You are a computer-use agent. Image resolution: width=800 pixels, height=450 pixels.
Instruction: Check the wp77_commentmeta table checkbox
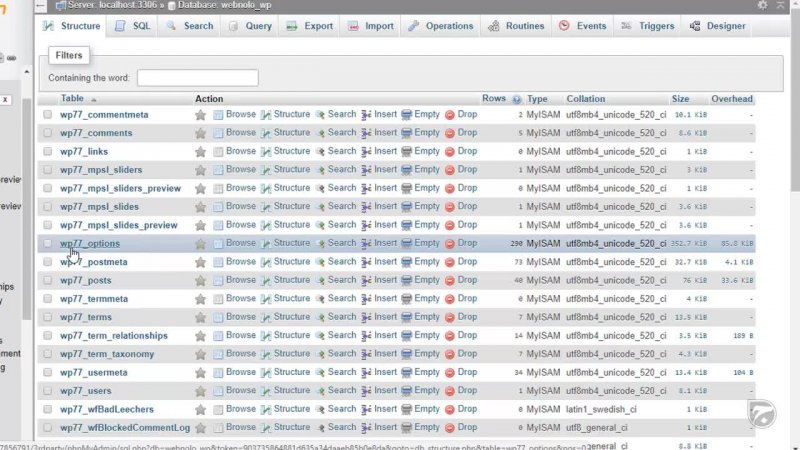(47, 115)
